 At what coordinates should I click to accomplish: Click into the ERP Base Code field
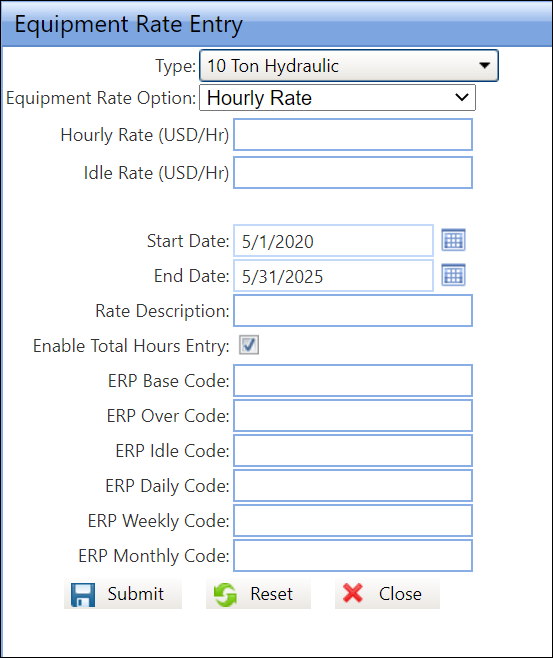353,381
